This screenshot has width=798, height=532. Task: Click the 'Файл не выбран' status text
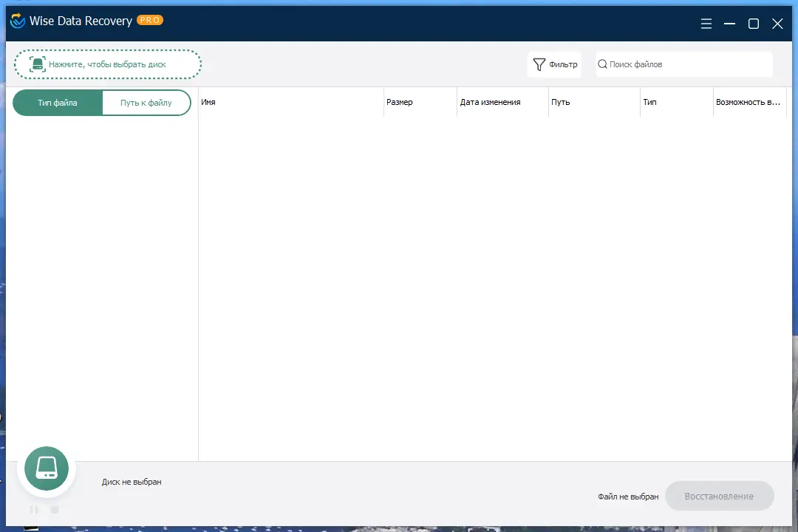point(628,497)
